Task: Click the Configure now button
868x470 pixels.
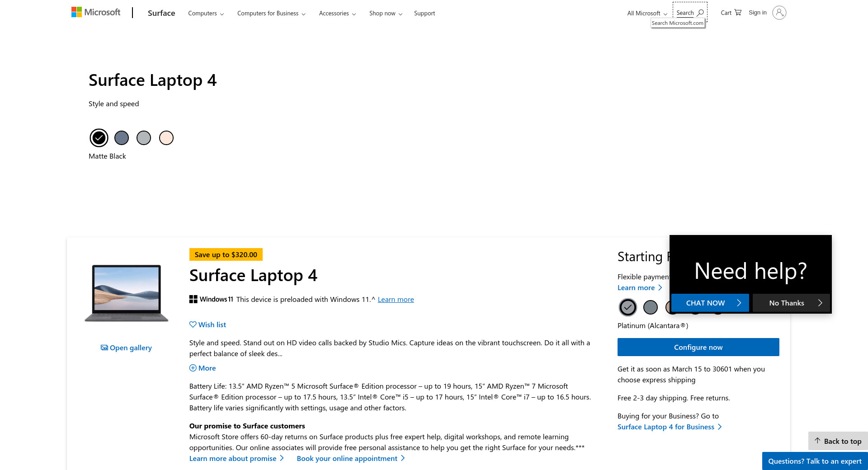Action: (x=698, y=347)
